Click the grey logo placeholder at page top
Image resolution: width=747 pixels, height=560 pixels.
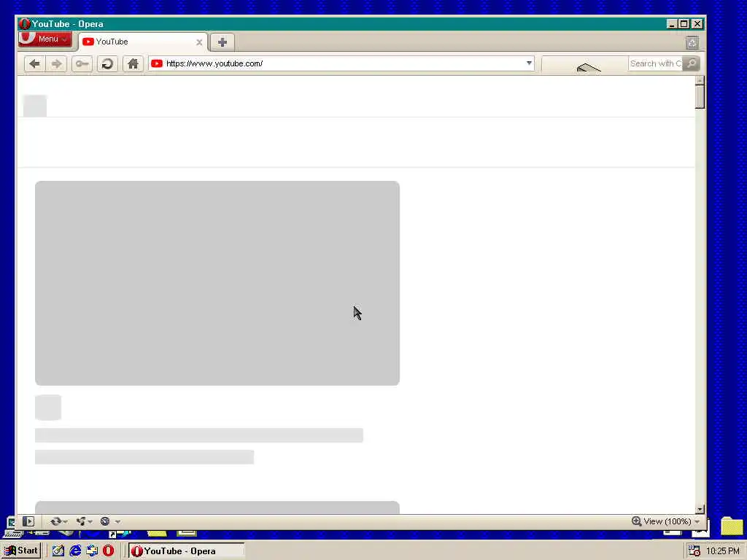click(35, 106)
